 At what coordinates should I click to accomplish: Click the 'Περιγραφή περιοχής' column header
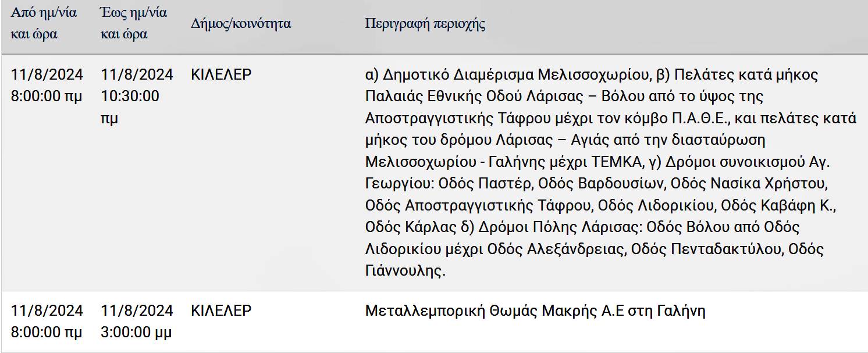click(x=425, y=24)
